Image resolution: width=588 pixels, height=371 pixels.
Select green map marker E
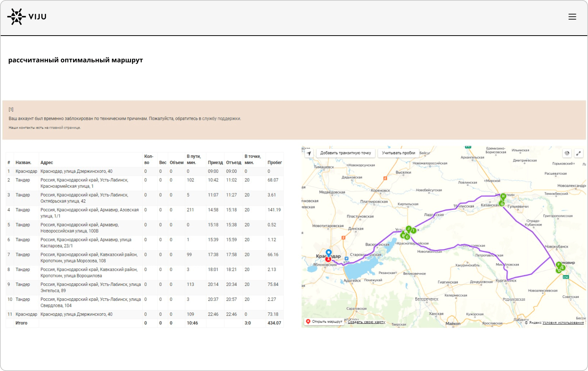click(x=562, y=268)
